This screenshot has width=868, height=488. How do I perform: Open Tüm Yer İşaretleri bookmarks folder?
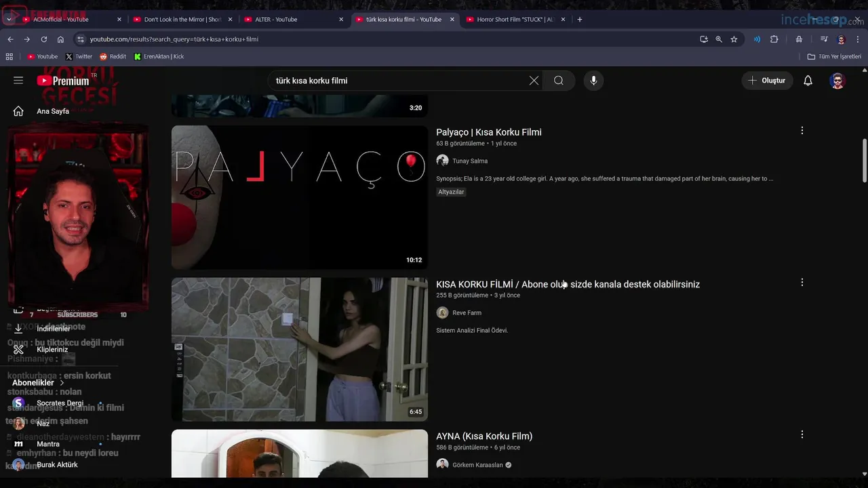click(x=834, y=56)
